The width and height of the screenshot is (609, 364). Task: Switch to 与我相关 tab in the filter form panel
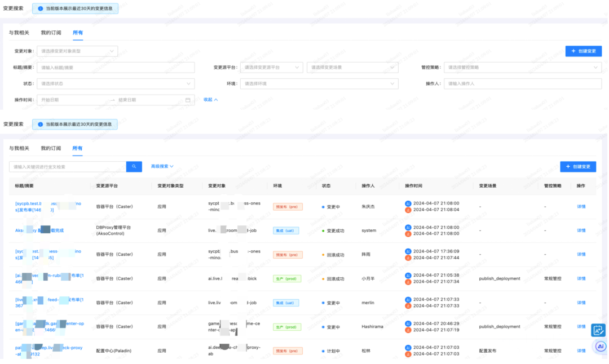pos(19,33)
